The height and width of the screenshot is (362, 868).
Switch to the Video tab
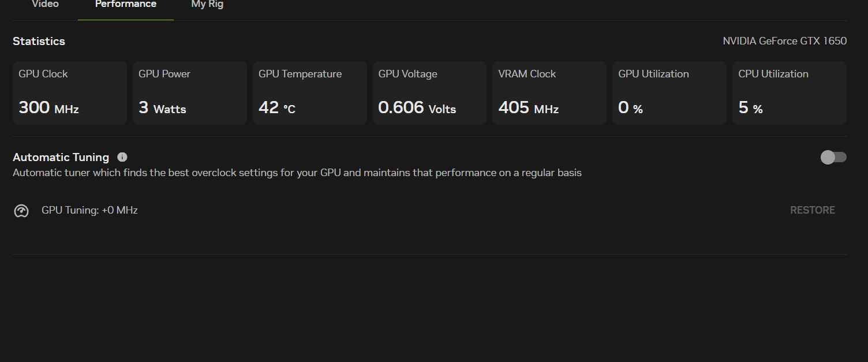[45, 5]
